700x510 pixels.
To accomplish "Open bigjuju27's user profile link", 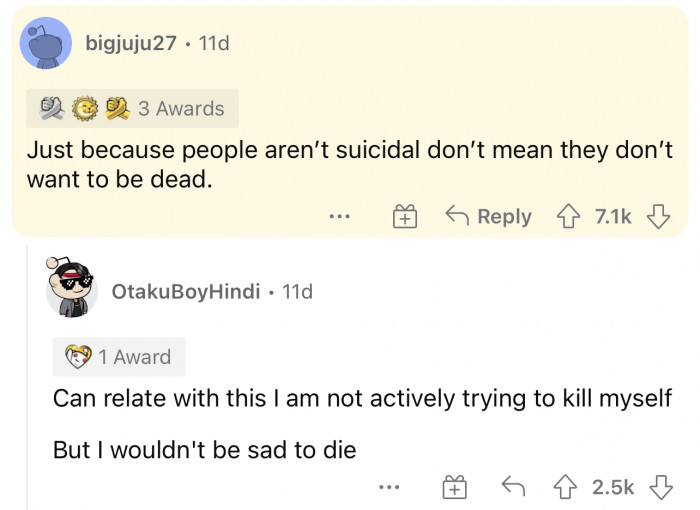I will [131, 43].
